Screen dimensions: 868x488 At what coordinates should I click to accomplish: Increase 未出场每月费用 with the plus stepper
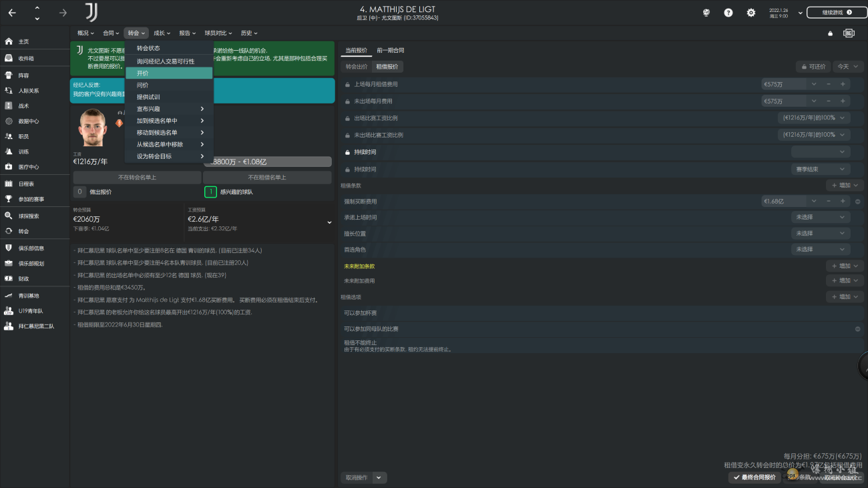tap(843, 101)
